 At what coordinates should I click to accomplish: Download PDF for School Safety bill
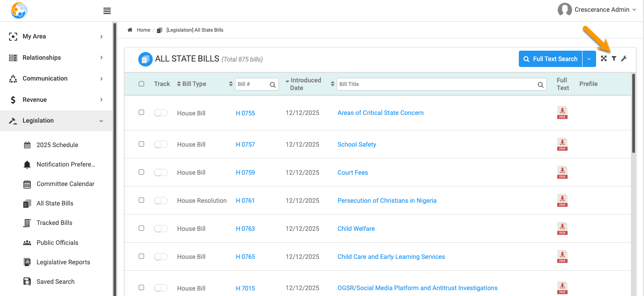562,144
